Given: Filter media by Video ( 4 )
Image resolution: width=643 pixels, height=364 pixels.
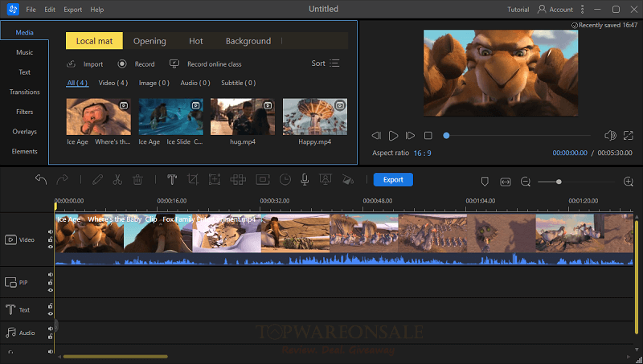Looking at the screenshot, I should 113,83.
